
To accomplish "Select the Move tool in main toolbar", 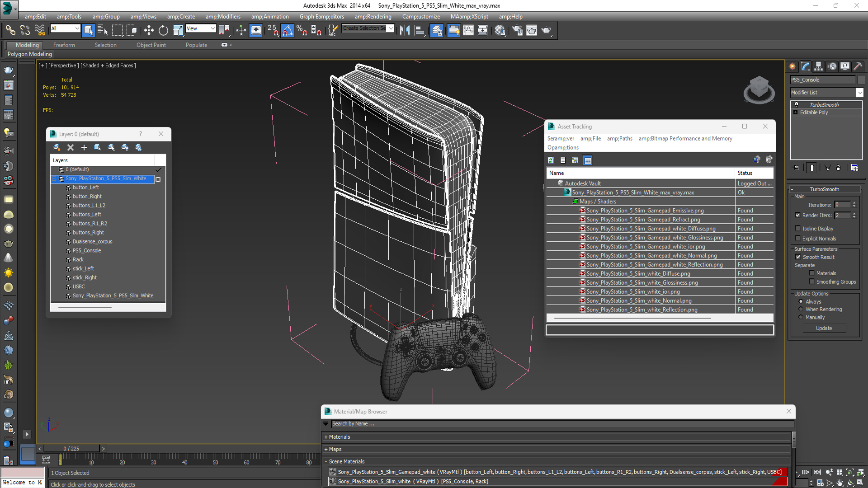I will click(148, 30).
